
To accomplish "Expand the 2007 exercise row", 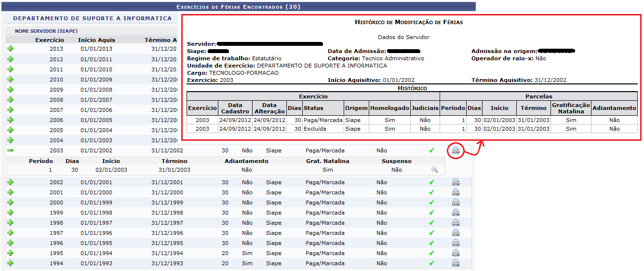I will pos(10,109).
